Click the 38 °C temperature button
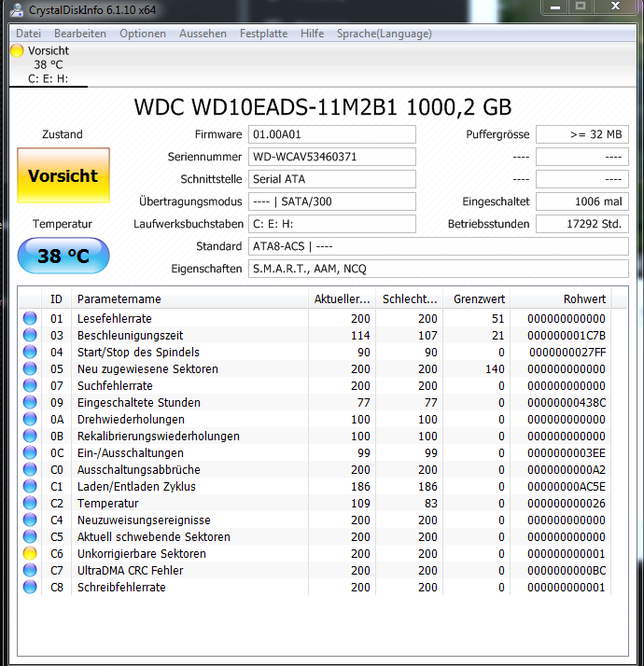644x666 pixels. point(63,256)
